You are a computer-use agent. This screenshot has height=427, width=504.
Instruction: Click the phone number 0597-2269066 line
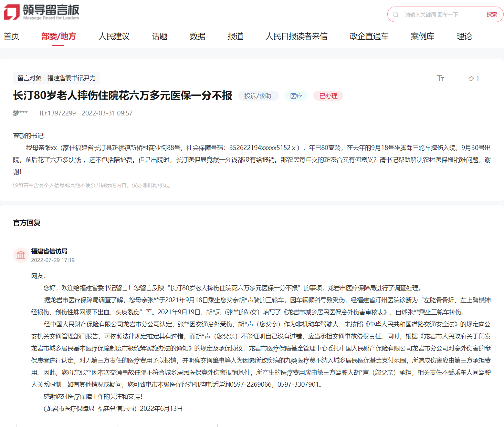177,385
